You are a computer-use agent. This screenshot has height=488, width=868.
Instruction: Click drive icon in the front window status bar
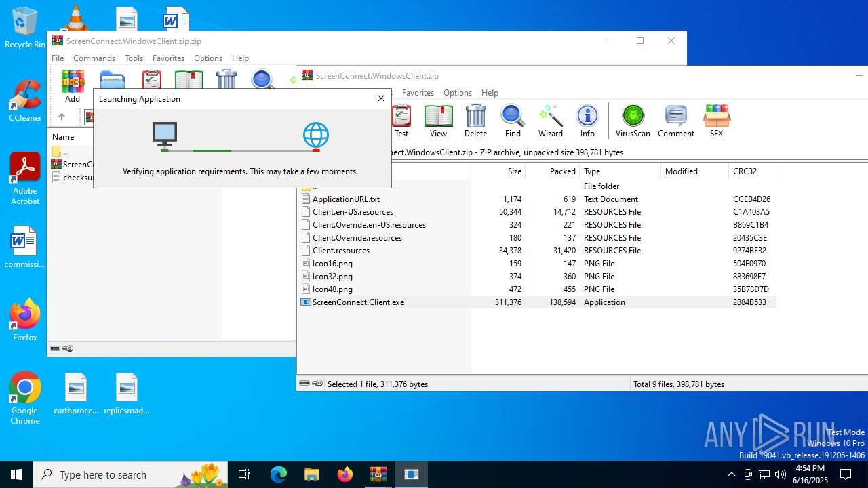305,384
